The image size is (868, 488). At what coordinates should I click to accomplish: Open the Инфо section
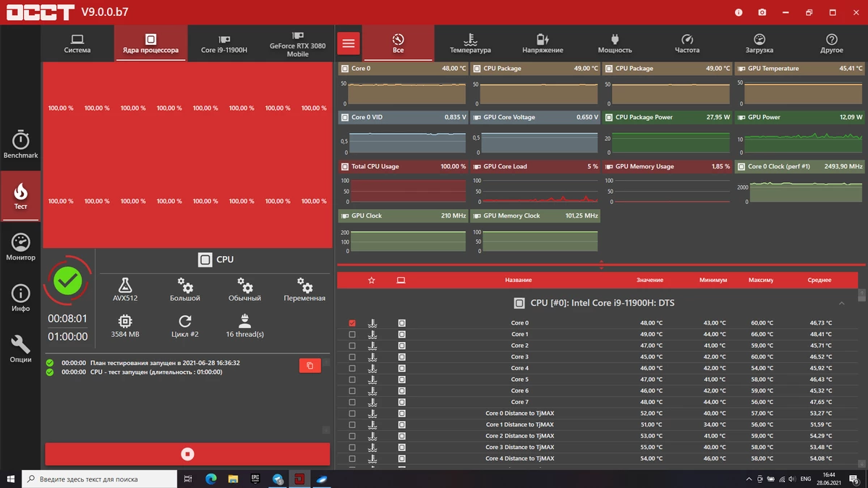[x=20, y=298]
